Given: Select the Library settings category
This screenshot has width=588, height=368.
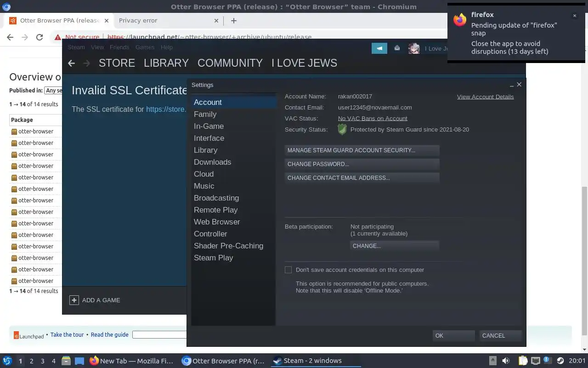Looking at the screenshot, I should (234, 150).
